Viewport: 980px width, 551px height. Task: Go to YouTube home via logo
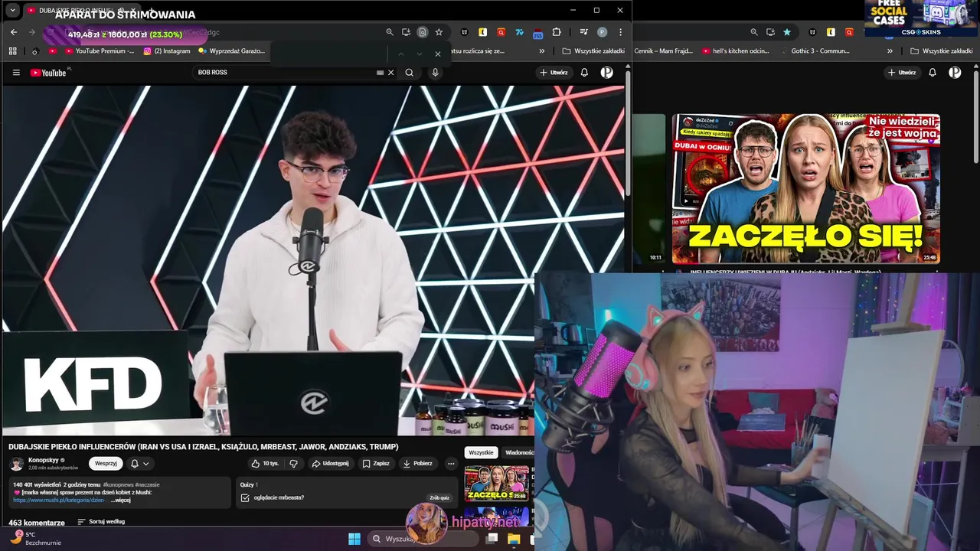pos(48,73)
